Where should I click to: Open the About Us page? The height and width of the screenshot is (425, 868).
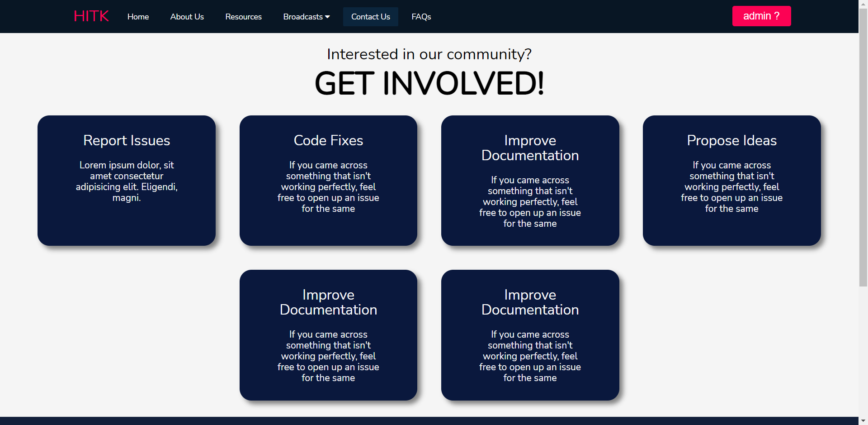point(187,17)
